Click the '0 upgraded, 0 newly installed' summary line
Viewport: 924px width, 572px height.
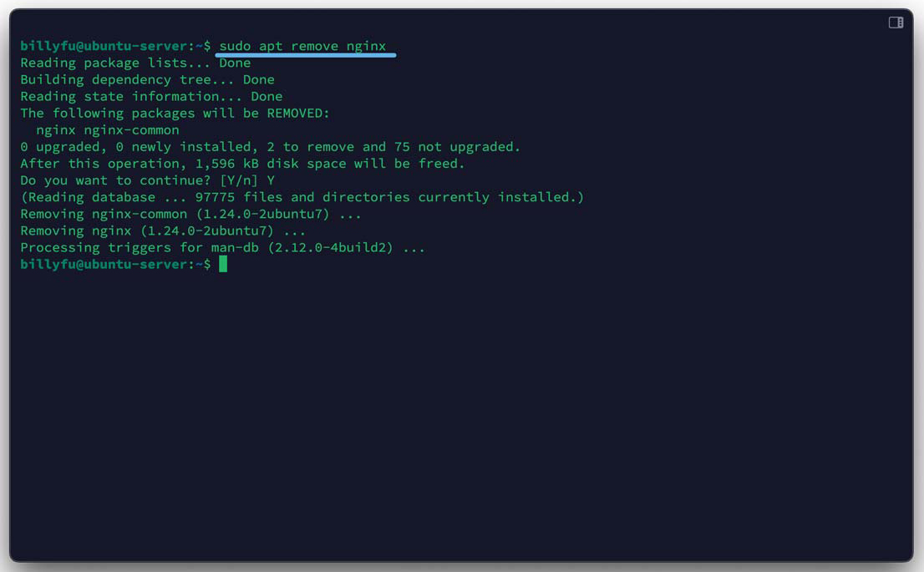tap(270, 146)
